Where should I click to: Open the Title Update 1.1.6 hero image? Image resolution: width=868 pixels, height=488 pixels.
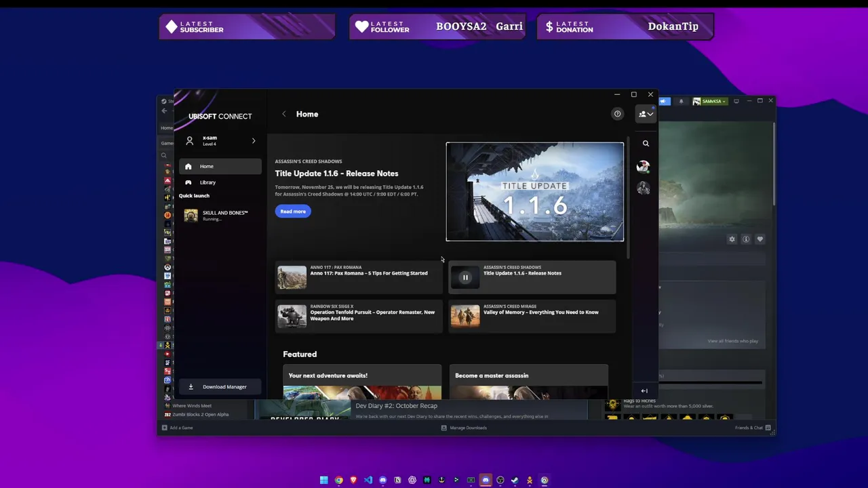pyautogui.click(x=534, y=191)
